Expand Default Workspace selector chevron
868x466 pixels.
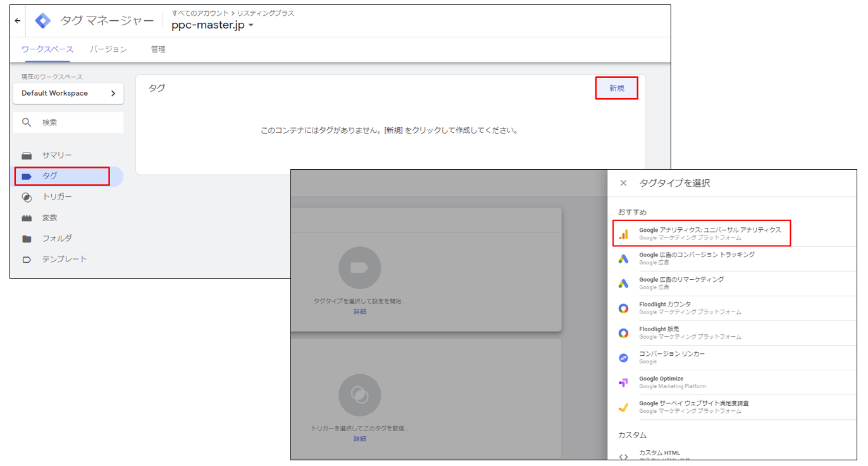pyautogui.click(x=113, y=93)
